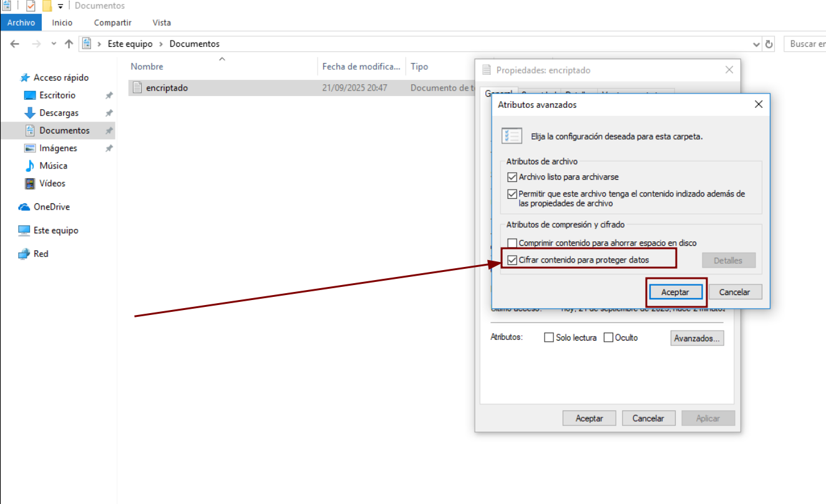Image resolution: width=826 pixels, height=504 pixels.
Task: Click properties checkmark icon in title bar
Action: (31, 6)
